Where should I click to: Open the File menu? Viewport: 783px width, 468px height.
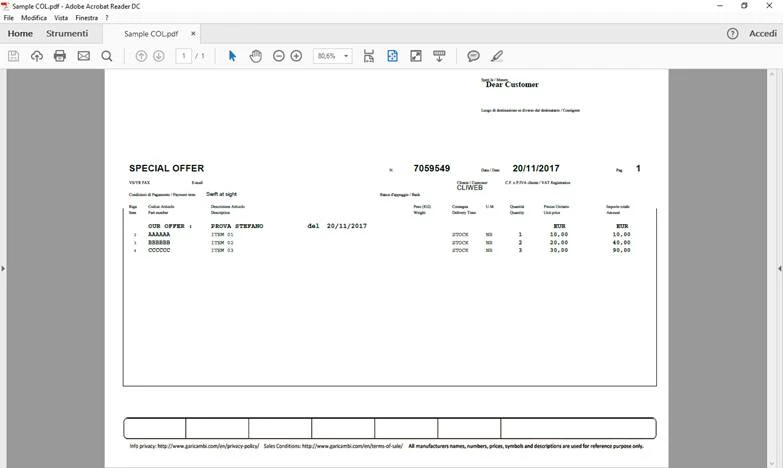click(x=8, y=17)
